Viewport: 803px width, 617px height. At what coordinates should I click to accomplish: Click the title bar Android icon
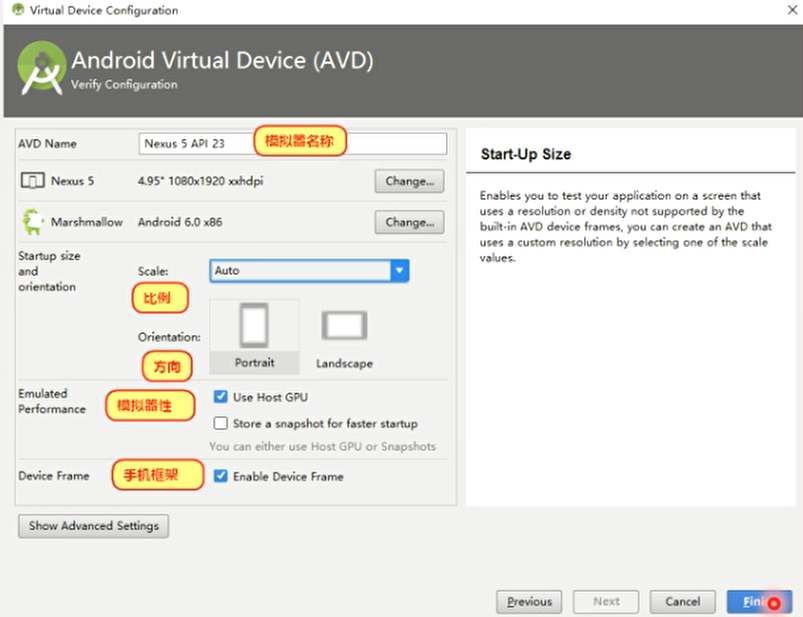(x=18, y=10)
